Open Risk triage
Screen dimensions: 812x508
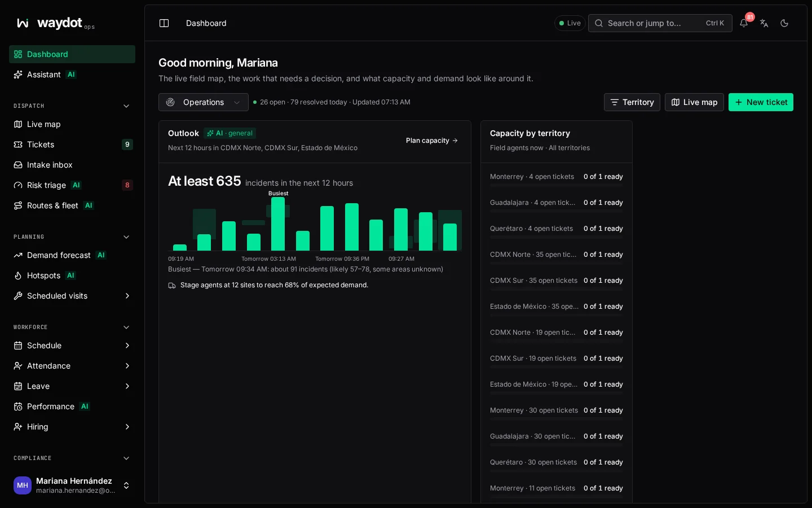click(72, 185)
